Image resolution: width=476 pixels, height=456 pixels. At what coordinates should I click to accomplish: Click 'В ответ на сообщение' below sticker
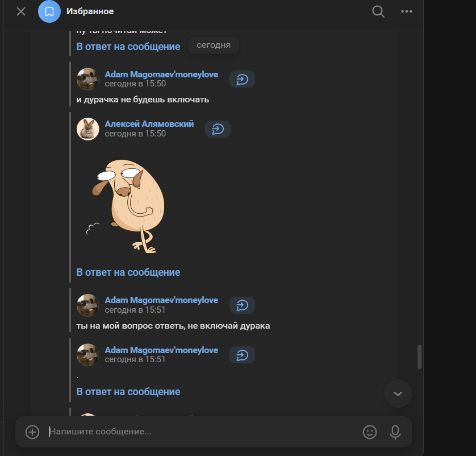(128, 272)
